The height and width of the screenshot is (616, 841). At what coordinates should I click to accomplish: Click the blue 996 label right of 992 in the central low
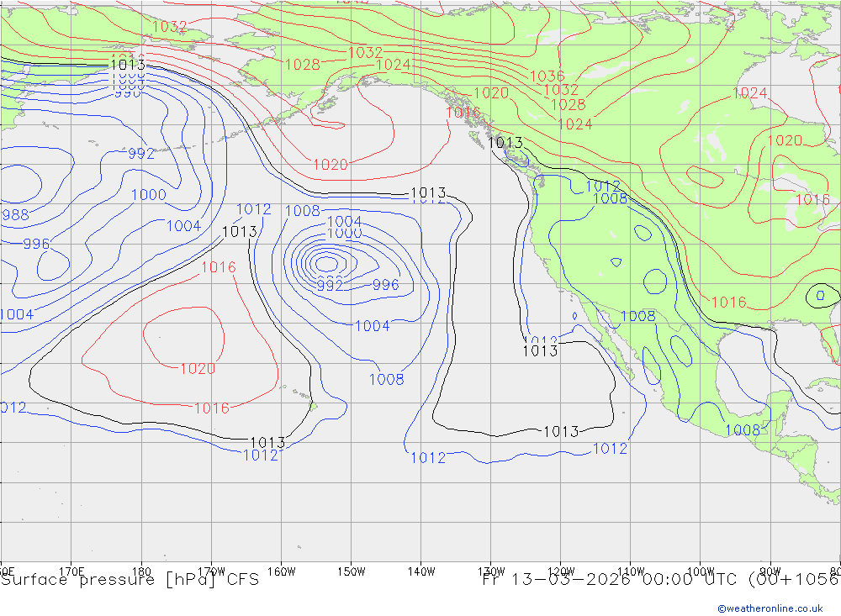tap(386, 285)
